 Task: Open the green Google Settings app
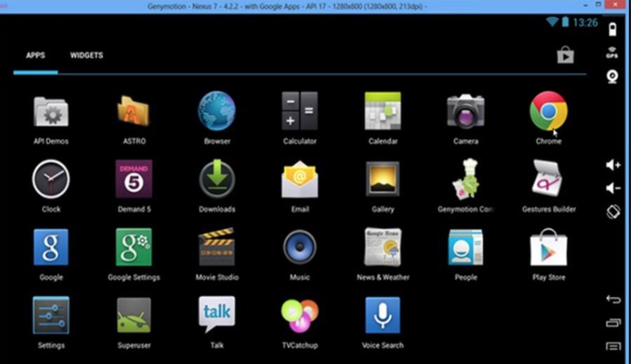133,247
